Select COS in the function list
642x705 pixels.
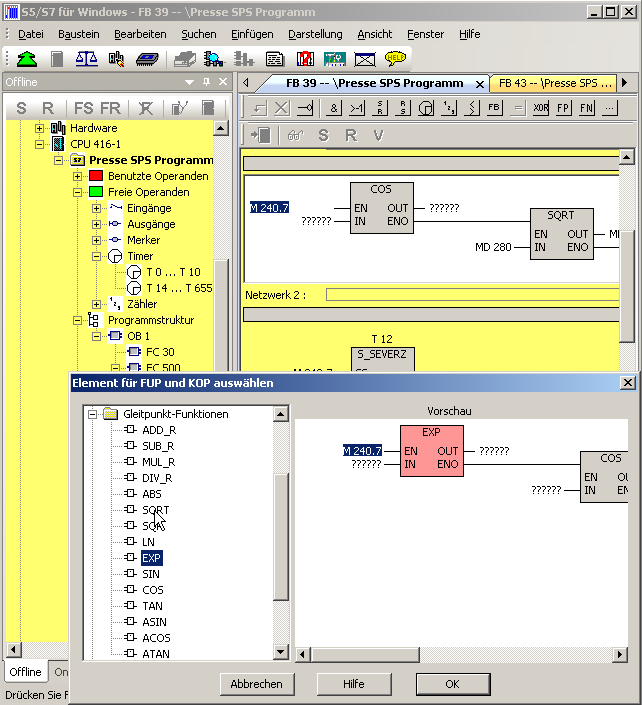[153, 590]
